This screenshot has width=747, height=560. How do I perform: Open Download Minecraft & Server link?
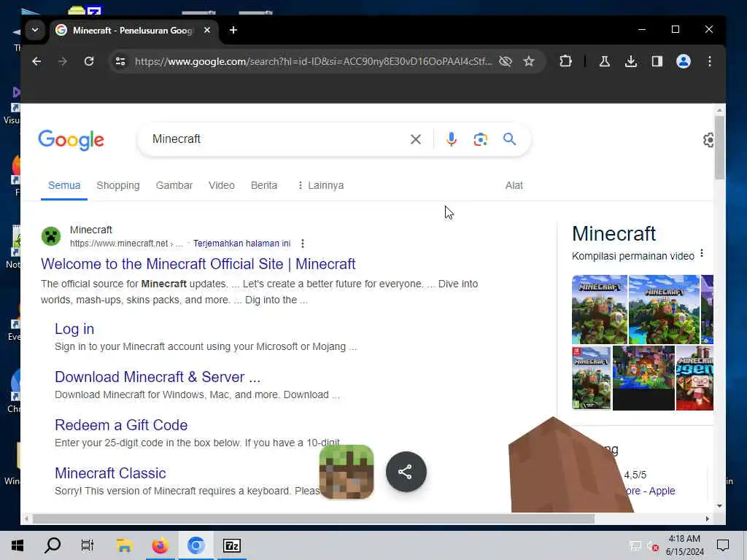158,377
